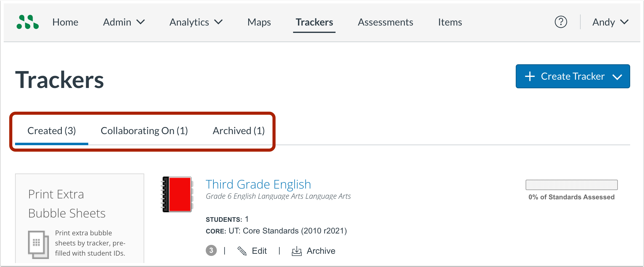Click the pencil Edit icon for Third Grade English
Viewport: 644px width, 267px height.
243,250
